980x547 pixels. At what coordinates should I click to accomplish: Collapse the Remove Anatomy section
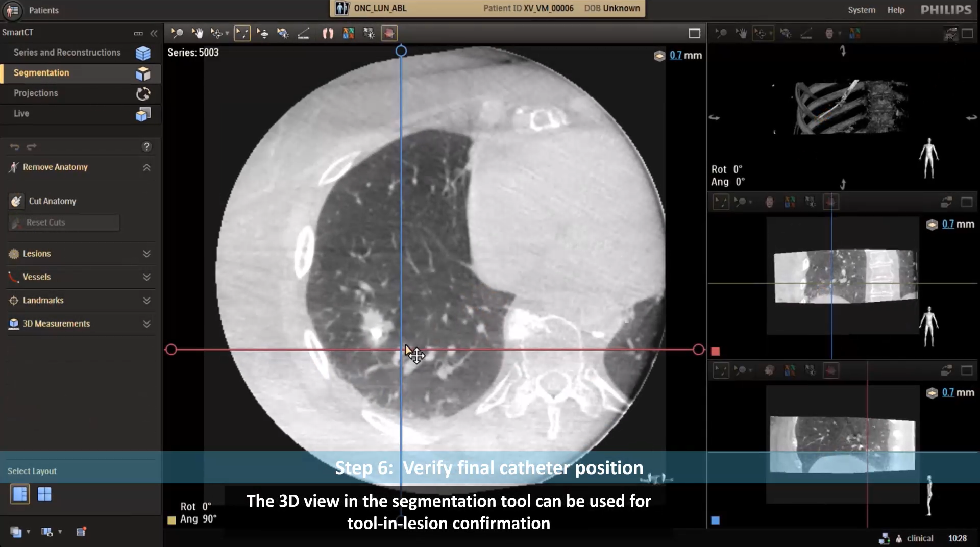pyautogui.click(x=146, y=167)
